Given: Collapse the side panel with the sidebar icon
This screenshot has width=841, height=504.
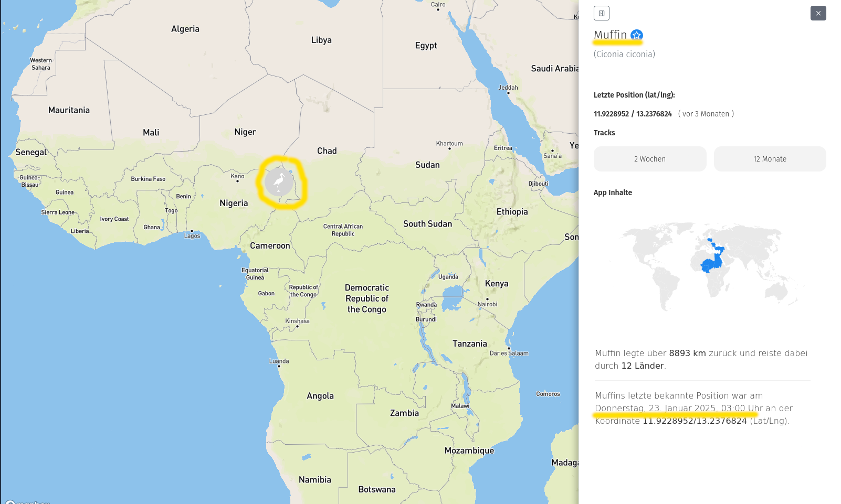Looking at the screenshot, I should click(602, 13).
